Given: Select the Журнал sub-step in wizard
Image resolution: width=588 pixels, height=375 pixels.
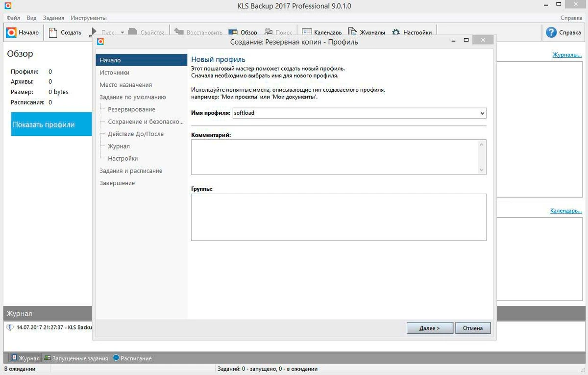Looking at the screenshot, I should point(119,146).
